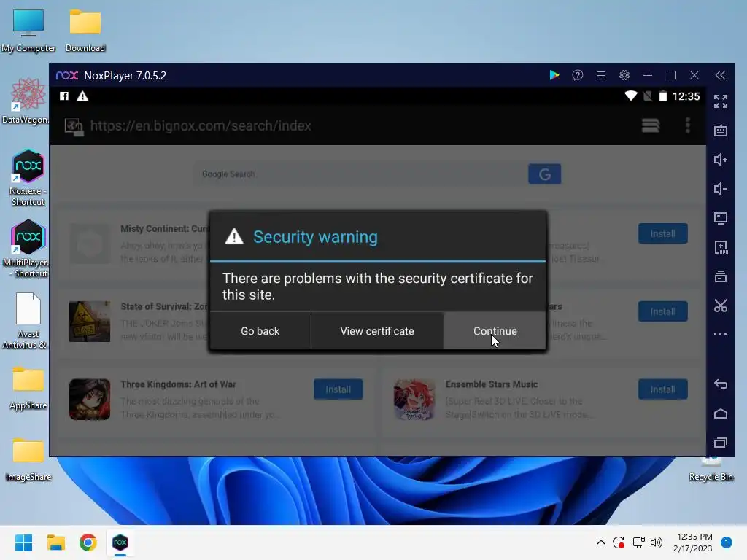Click Android back arrow in sidebar
Image resolution: width=747 pixels, height=560 pixels.
[x=720, y=384]
